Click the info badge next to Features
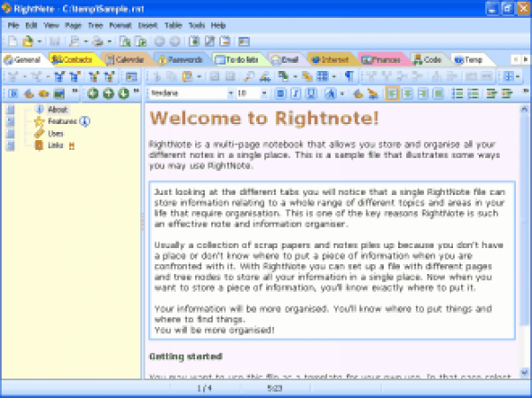 (x=85, y=121)
